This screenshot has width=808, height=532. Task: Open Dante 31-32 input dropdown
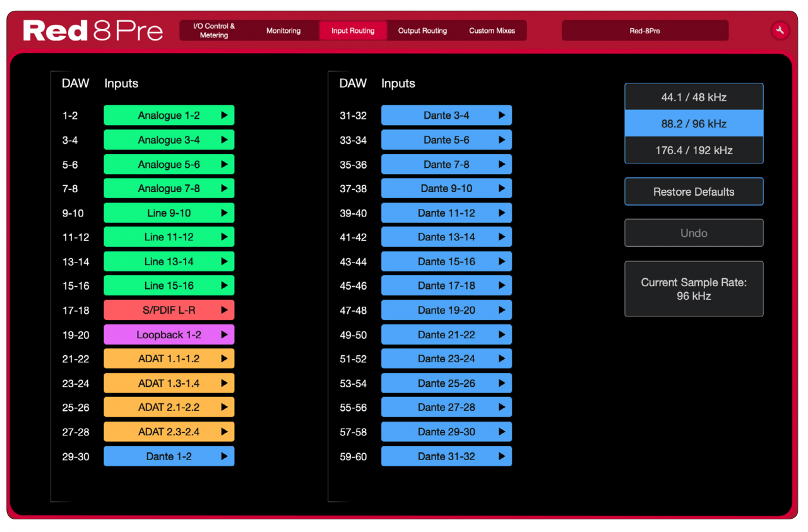point(446,456)
